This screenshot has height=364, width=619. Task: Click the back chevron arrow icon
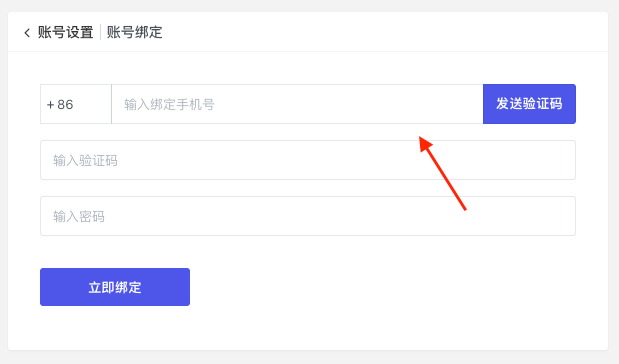point(27,33)
